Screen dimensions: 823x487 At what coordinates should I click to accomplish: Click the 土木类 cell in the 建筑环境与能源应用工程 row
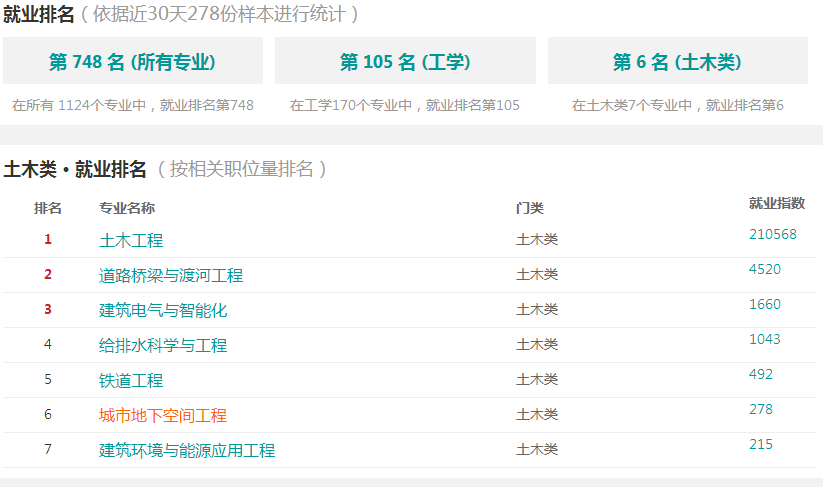pos(537,449)
